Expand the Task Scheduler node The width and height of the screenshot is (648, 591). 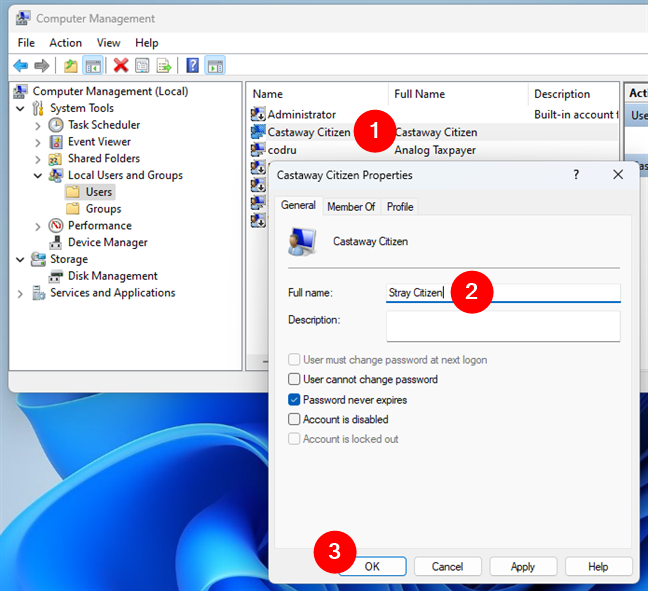tap(38, 126)
